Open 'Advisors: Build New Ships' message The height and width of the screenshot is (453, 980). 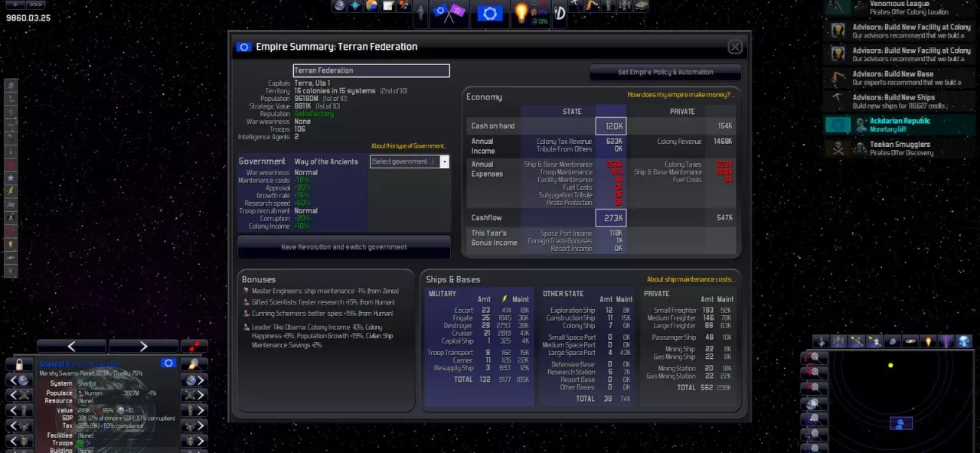(899, 101)
